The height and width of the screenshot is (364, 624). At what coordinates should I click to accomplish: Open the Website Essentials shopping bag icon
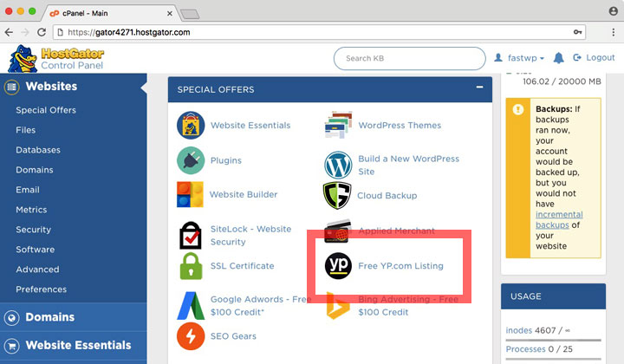tap(191, 126)
